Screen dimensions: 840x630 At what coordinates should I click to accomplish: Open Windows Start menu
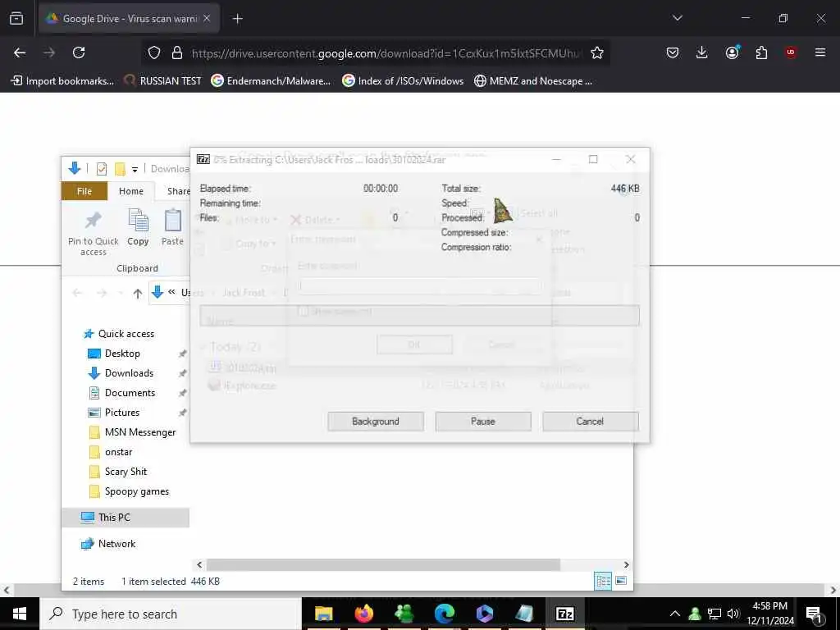click(x=20, y=614)
